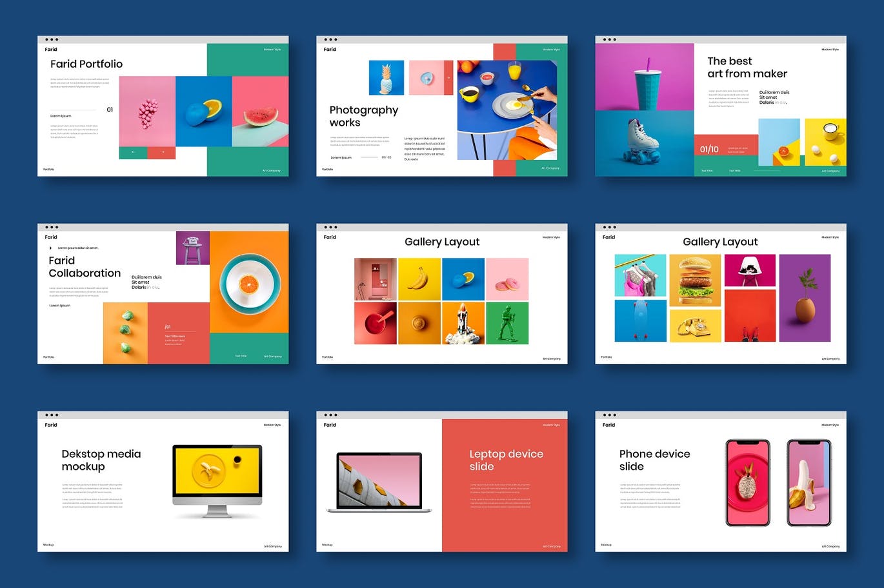Click Art Company on the Leptop device slide
The height and width of the screenshot is (588, 884).
coord(552,546)
